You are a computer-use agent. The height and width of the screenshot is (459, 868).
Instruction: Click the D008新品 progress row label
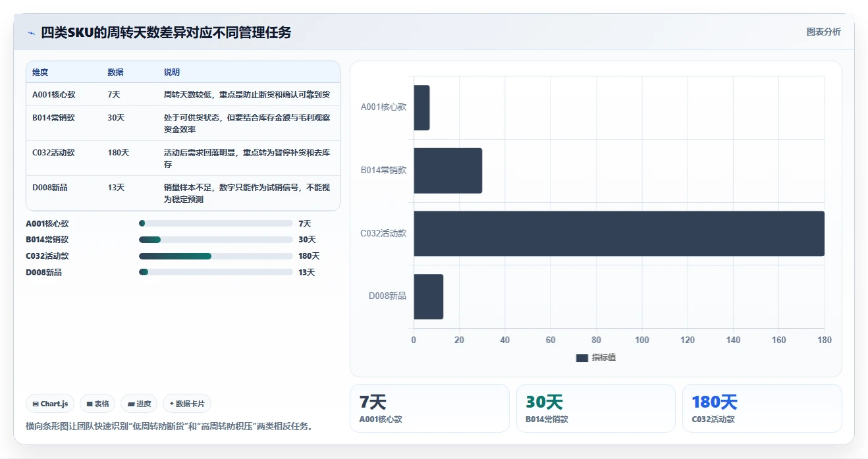[43, 272]
